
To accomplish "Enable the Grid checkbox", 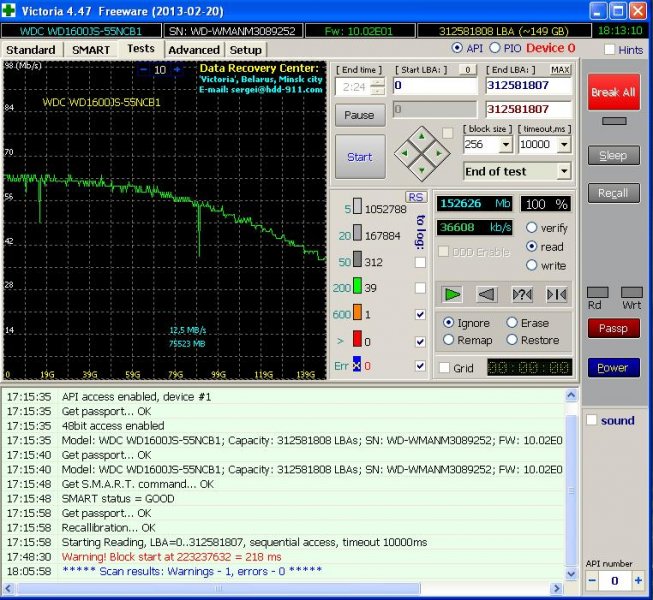I will click(x=445, y=368).
